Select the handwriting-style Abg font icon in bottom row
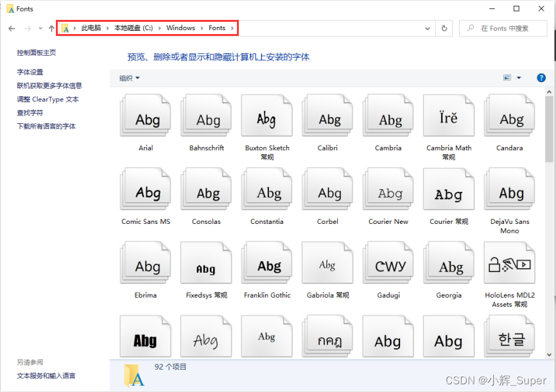Viewport: 556px width, 392px height. tap(206, 336)
